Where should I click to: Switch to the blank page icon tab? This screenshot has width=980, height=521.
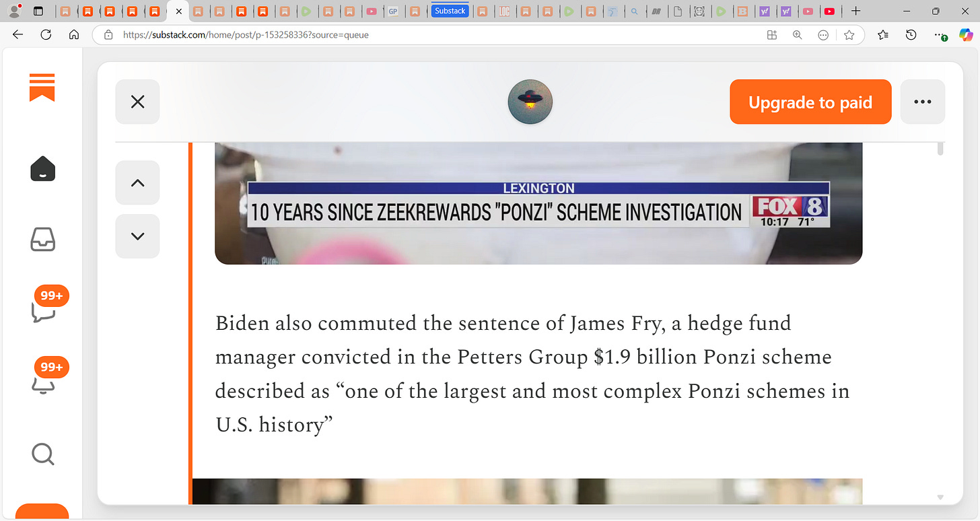pos(678,11)
